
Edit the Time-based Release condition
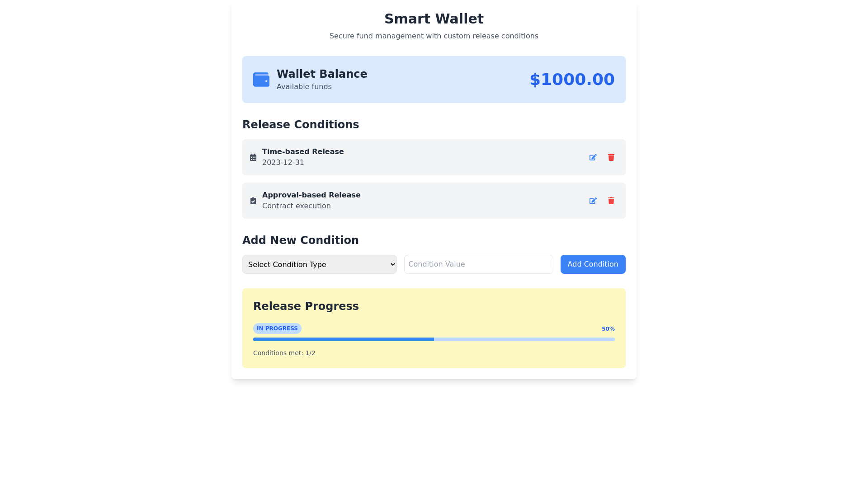click(x=593, y=157)
